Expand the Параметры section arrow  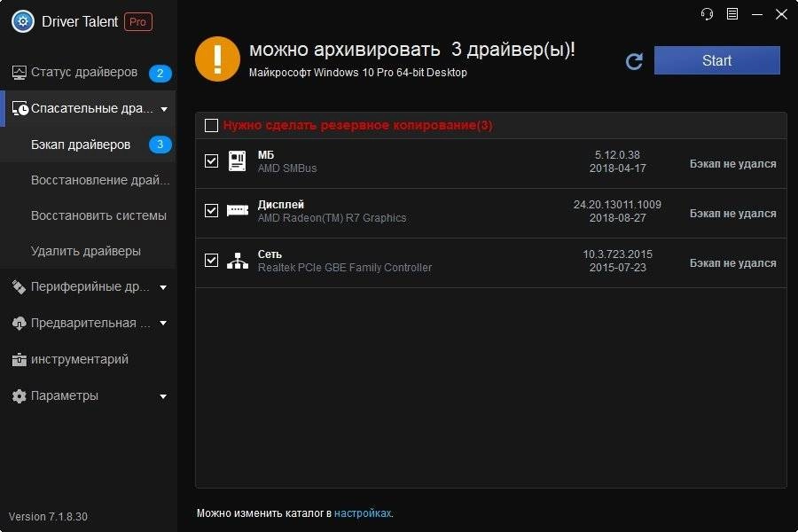coord(163,396)
